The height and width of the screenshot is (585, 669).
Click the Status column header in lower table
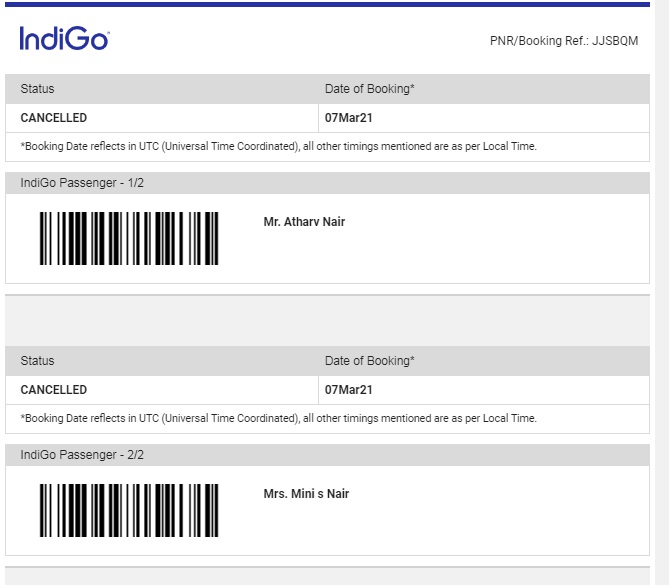pyautogui.click(x=38, y=361)
